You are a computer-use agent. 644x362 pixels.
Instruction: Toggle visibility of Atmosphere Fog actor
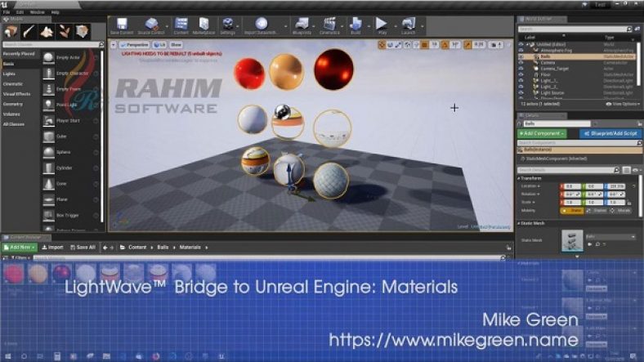[x=521, y=51]
